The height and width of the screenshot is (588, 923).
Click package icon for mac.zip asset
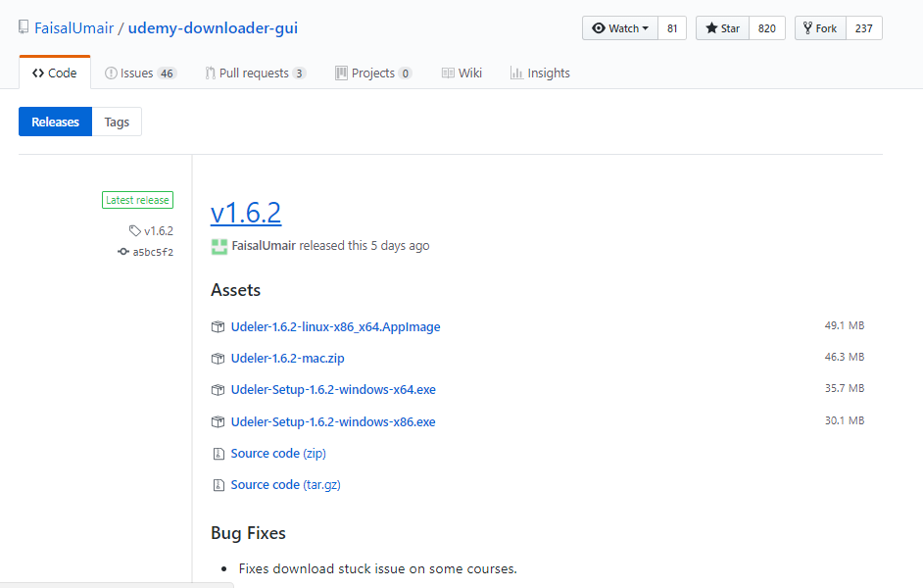click(x=218, y=358)
